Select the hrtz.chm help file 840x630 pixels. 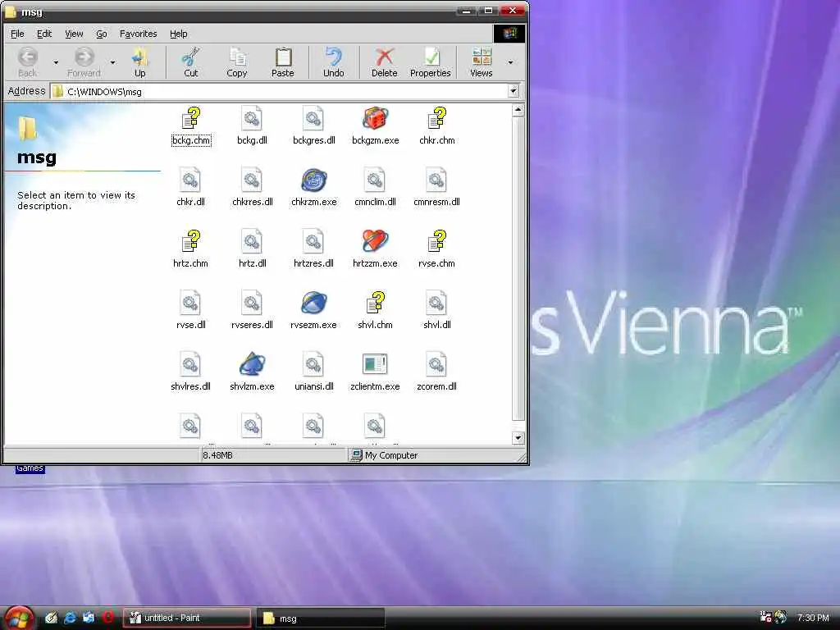pyautogui.click(x=190, y=249)
